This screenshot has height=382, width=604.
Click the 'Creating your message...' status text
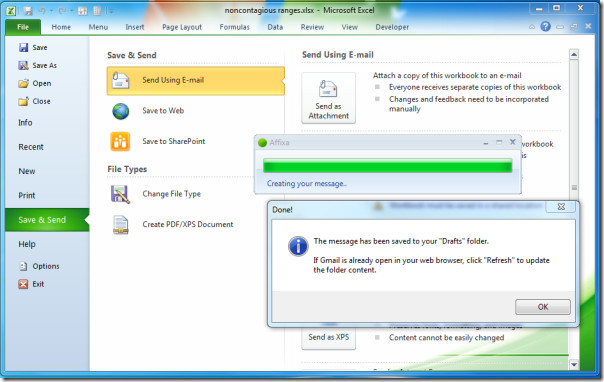307,184
